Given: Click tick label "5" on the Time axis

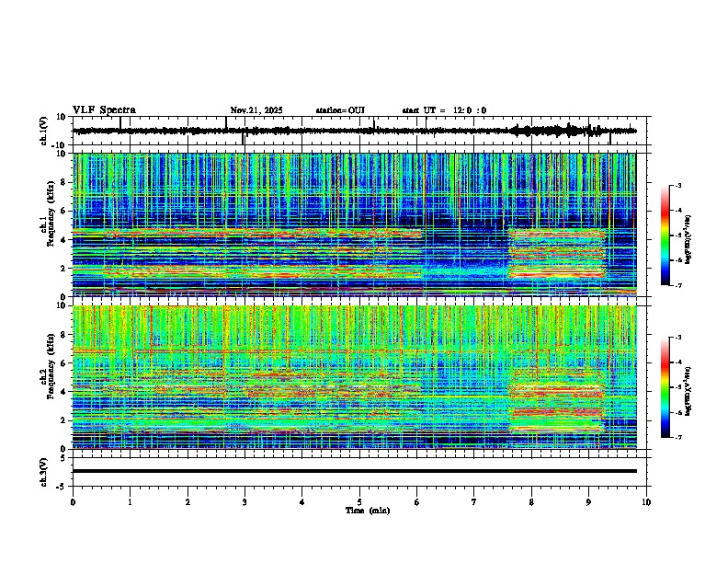Looking at the screenshot, I should coord(359,502).
